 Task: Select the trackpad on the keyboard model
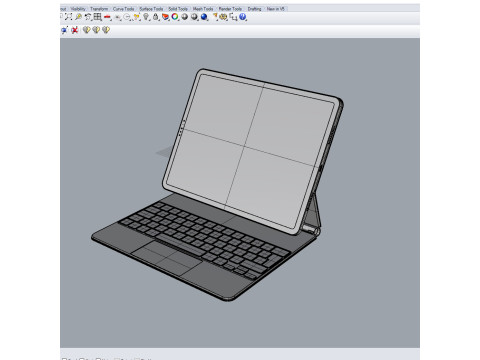167,258
